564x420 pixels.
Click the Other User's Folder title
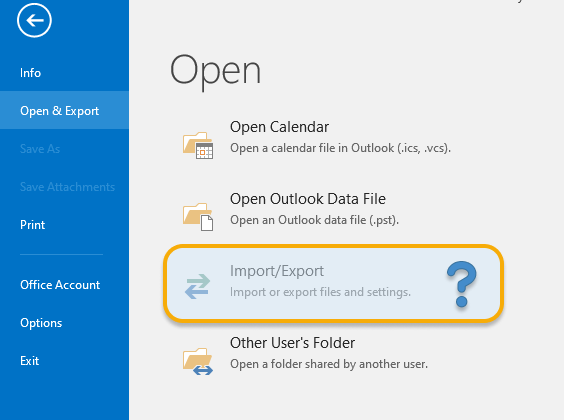pyautogui.click(x=292, y=343)
